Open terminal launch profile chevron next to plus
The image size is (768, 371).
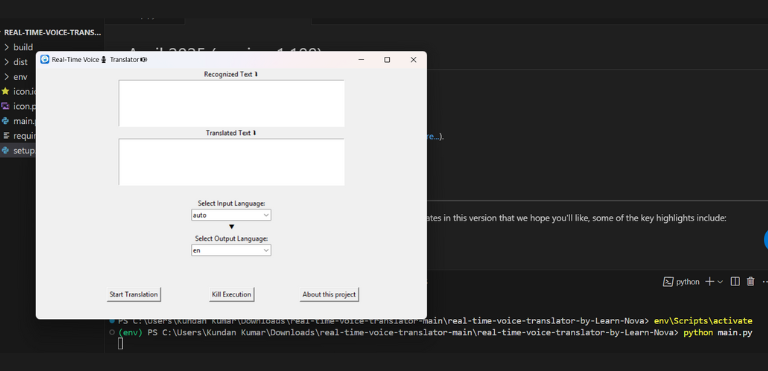[720, 282]
